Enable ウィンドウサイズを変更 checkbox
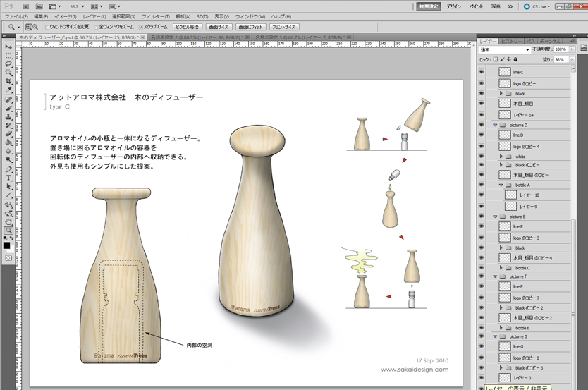 [x=48, y=27]
